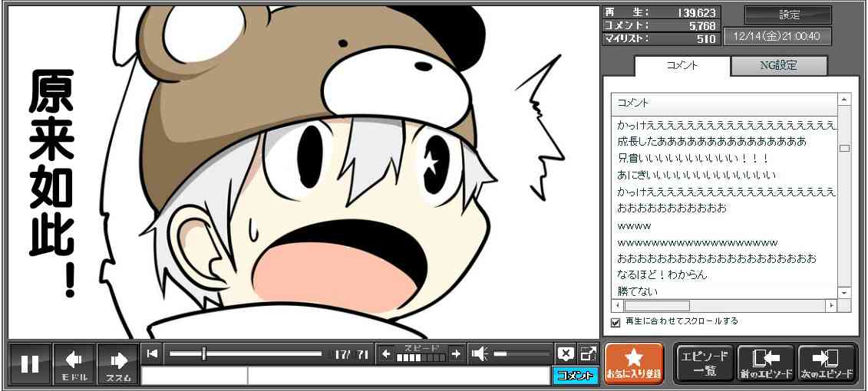The height and width of the screenshot is (391, 868).
Task: Increase speed with right arrow
Action: pyautogui.click(x=456, y=353)
